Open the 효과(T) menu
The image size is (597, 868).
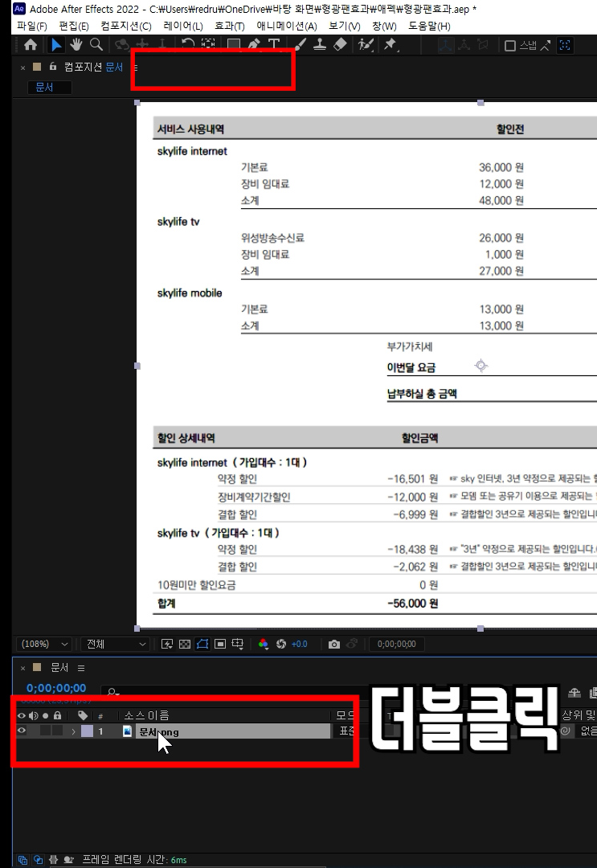(x=229, y=26)
